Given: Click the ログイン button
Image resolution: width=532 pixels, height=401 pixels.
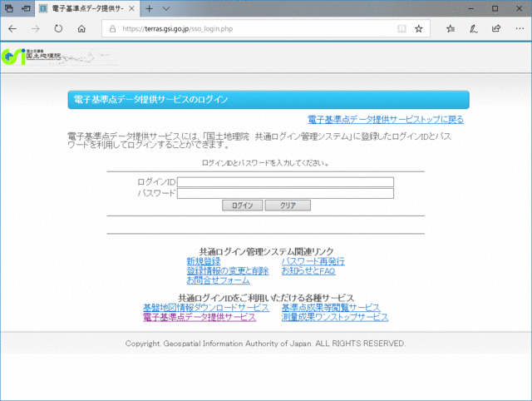Looking at the screenshot, I should tap(242, 205).
